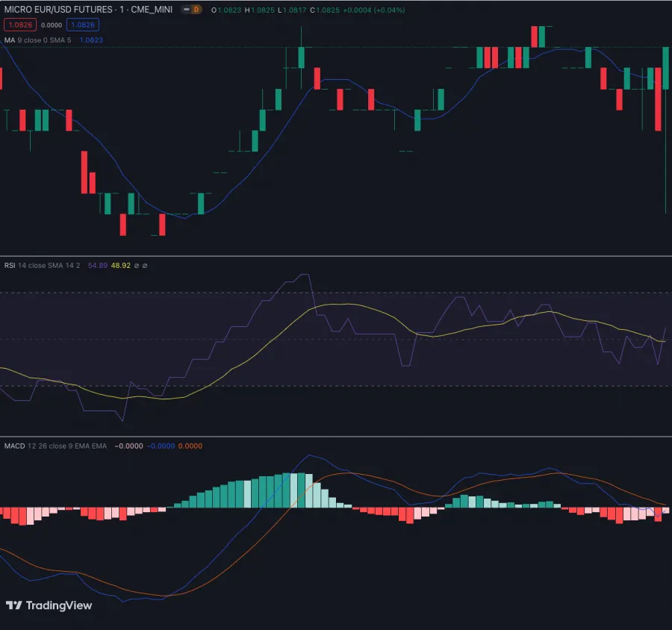Click the yellow RSI SMA value "48.92"
The height and width of the screenshot is (630, 672).
pos(119,265)
